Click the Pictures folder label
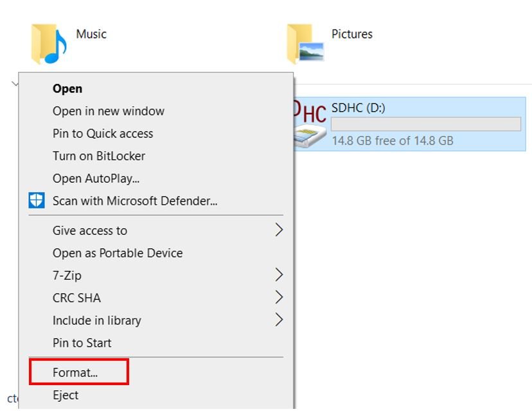This screenshot has height=414, width=532. [352, 34]
